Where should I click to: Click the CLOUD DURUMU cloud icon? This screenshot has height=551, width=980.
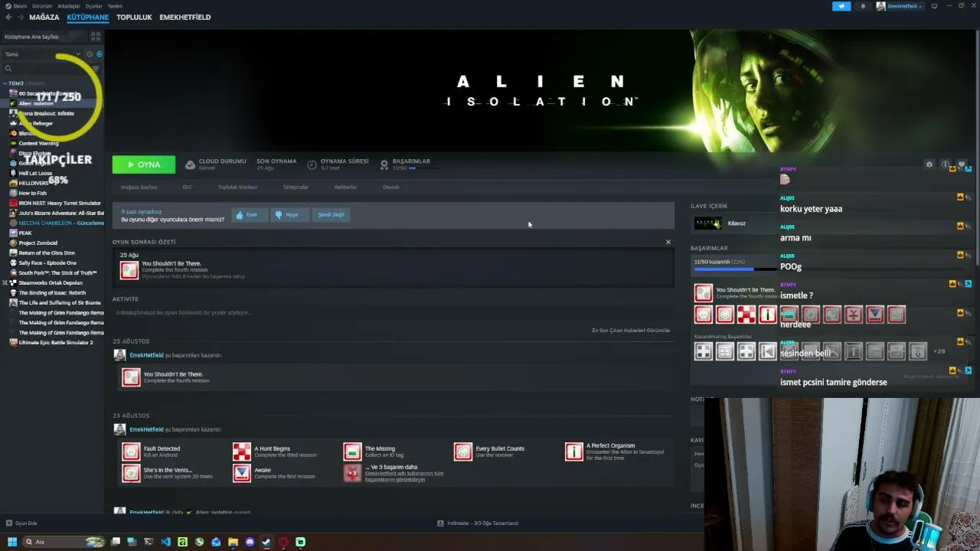tap(191, 164)
